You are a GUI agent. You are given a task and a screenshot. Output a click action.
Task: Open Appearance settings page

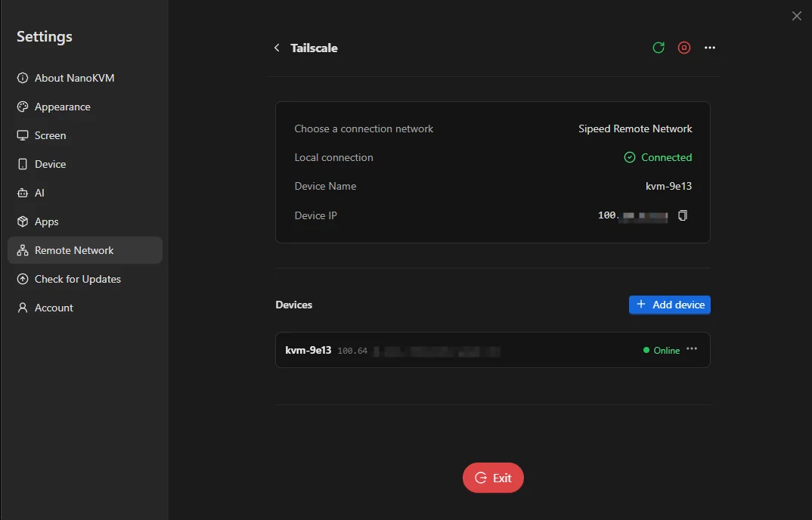click(85, 107)
